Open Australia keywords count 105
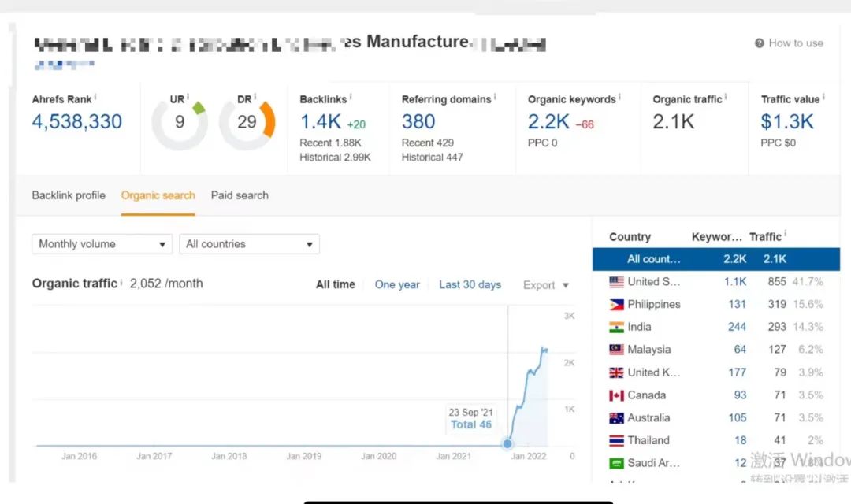 coord(738,417)
